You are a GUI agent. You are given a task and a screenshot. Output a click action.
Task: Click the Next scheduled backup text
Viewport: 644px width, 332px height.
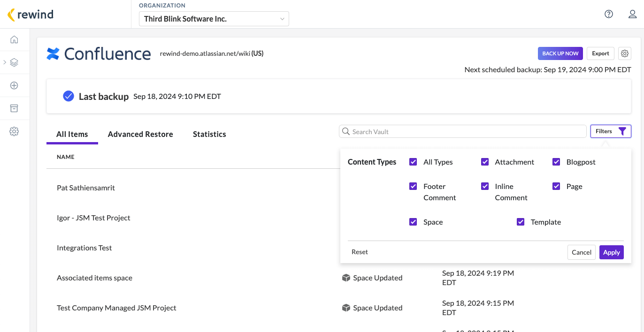click(x=548, y=69)
